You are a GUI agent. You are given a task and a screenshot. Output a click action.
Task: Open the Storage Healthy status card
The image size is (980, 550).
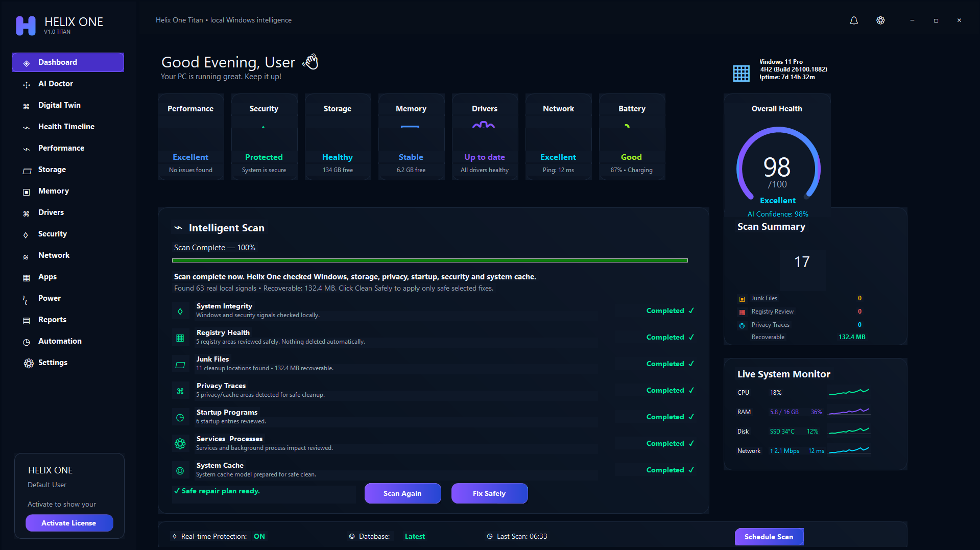pyautogui.click(x=338, y=137)
